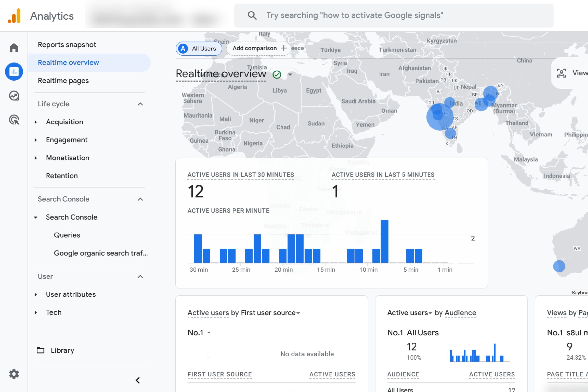Click the Realtime overview page title
This screenshot has width=588, height=392.
[x=221, y=73]
